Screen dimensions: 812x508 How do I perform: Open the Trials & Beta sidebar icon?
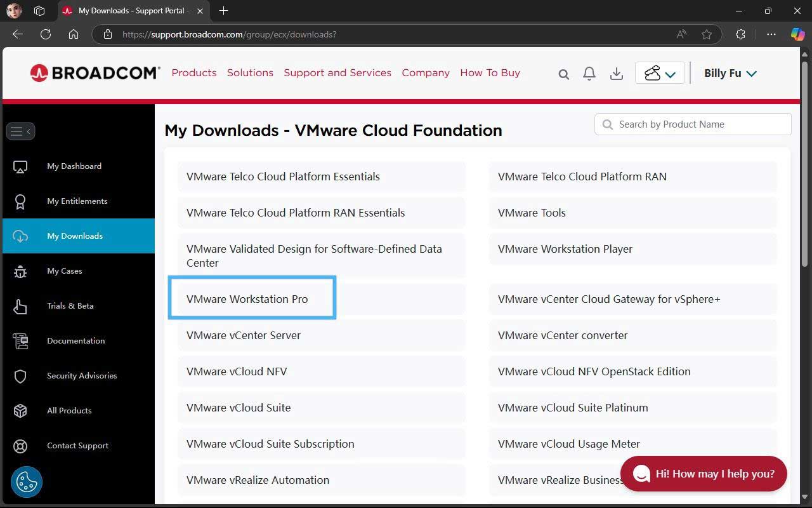pyautogui.click(x=21, y=305)
